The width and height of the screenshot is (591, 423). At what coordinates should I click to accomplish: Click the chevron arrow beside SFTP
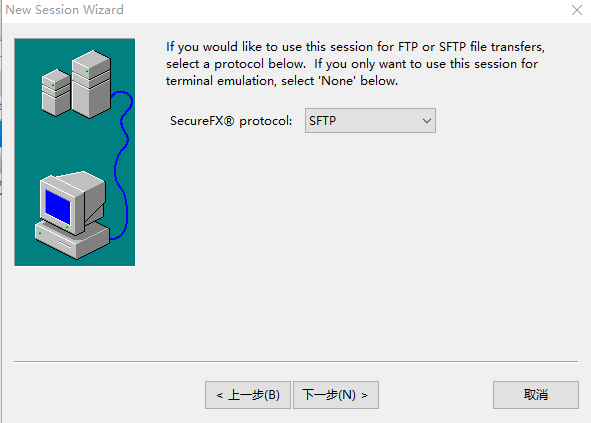427,121
